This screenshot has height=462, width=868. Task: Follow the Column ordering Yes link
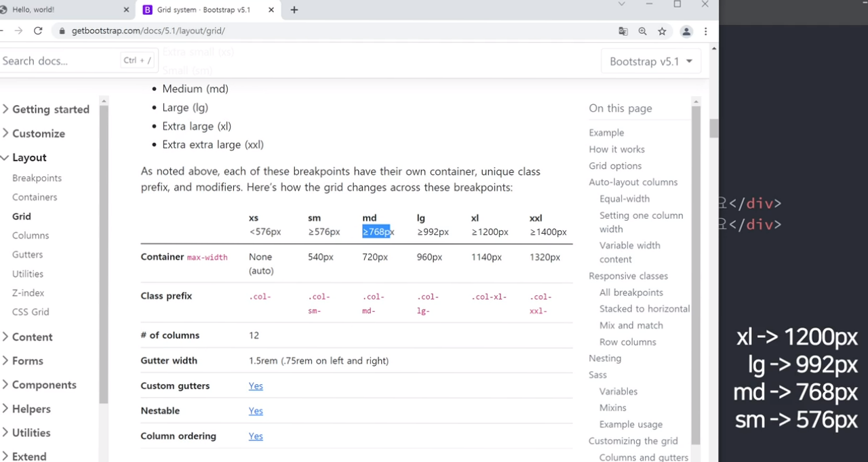pyautogui.click(x=256, y=436)
